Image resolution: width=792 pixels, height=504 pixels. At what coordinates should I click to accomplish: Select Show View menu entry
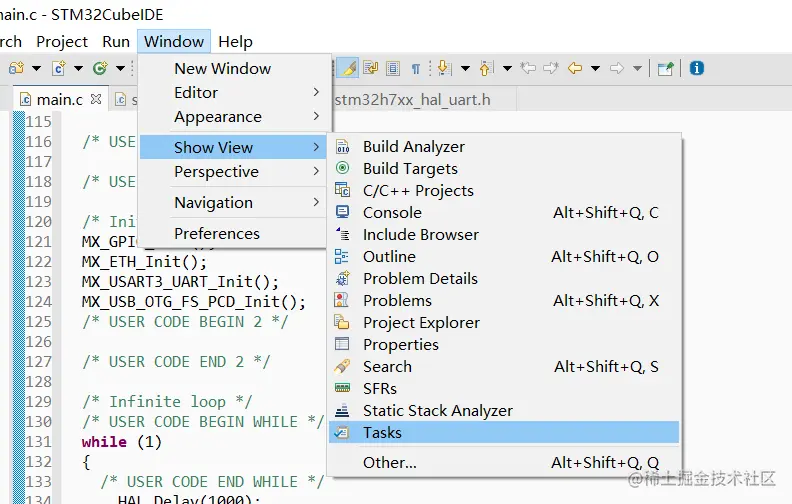point(234,147)
